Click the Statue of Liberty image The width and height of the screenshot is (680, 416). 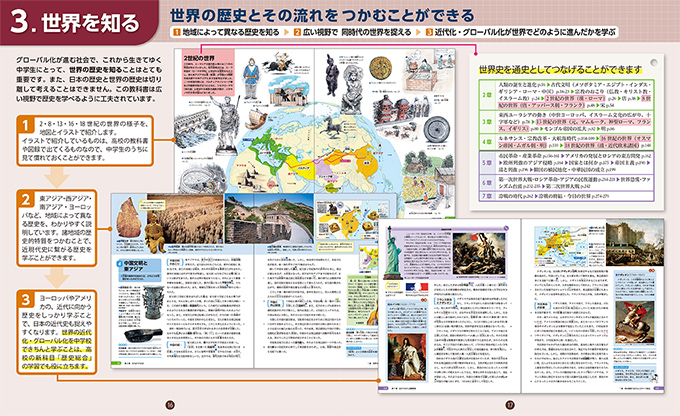click(393, 253)
